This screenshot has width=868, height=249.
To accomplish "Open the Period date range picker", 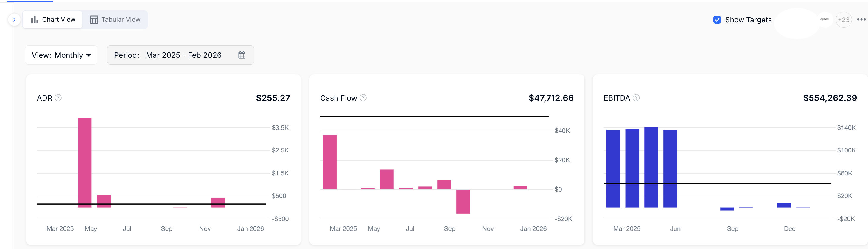I will [180, 55].
